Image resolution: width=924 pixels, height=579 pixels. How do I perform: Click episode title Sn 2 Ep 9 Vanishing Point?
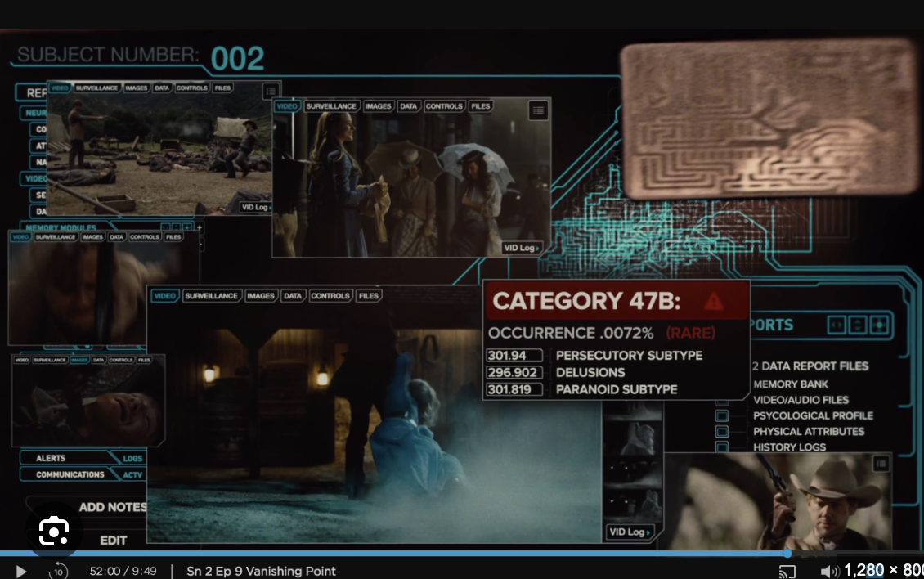click(x=261, y=571)
